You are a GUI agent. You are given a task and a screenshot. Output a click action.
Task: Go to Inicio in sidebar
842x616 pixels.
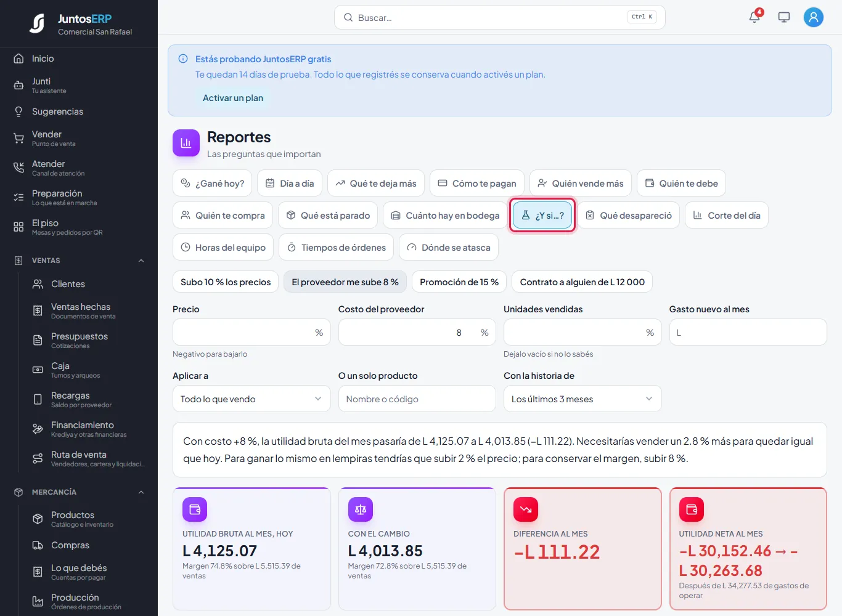[79, 59]
